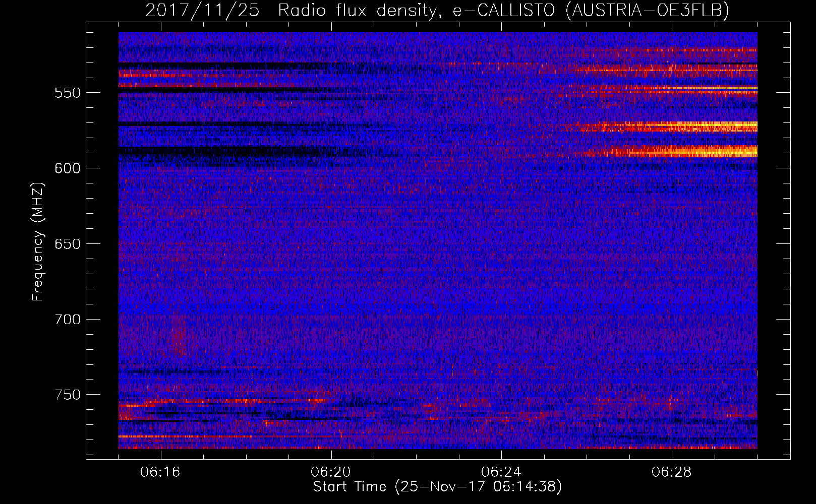Click the 'Start Time (25-Nov-17 06:14:38)' axis label
Viewport: 816px width, 504px height.
tap(437, 487)
